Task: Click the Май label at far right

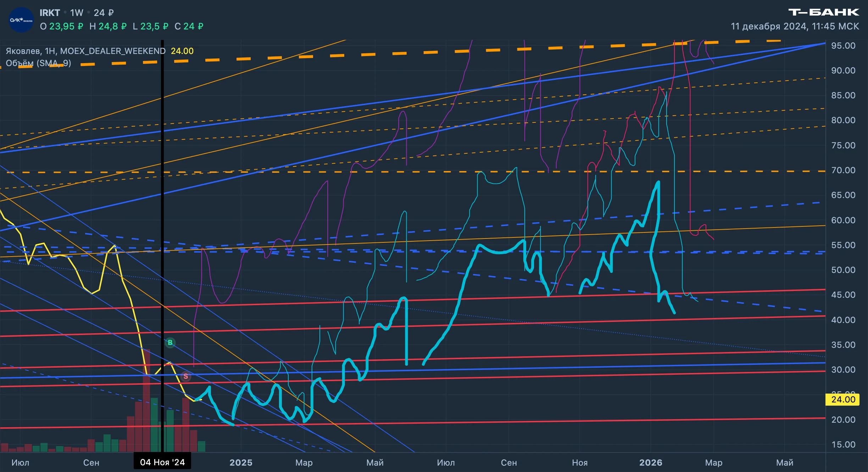Action: 785,462
